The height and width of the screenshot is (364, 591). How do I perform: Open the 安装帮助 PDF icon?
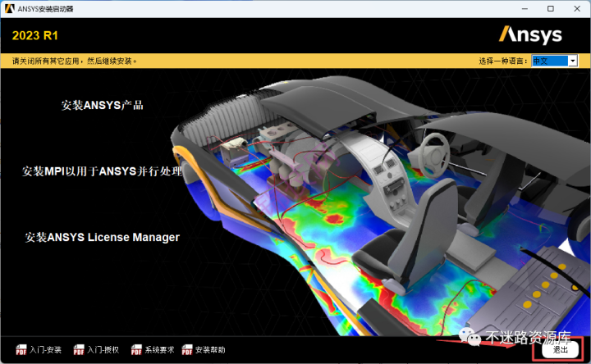(187, 350)
